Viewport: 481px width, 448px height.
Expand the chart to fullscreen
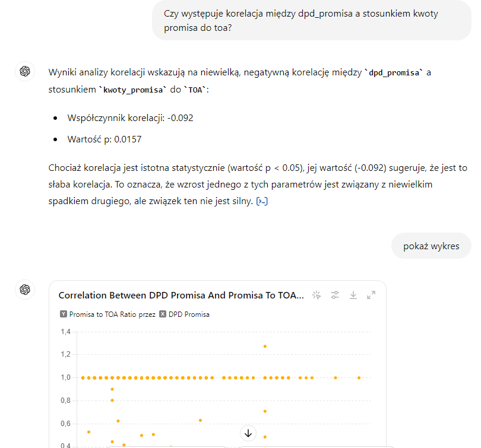[x=371, y=295]
